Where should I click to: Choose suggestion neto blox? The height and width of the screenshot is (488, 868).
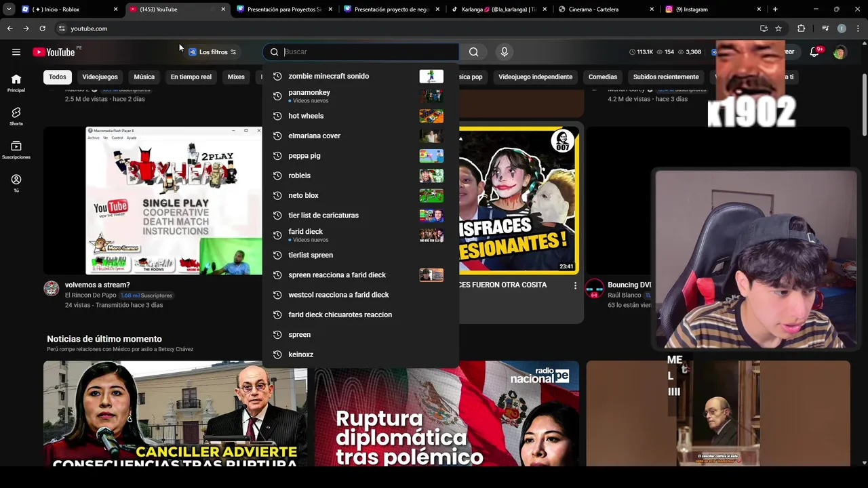[x=361, y=195]
